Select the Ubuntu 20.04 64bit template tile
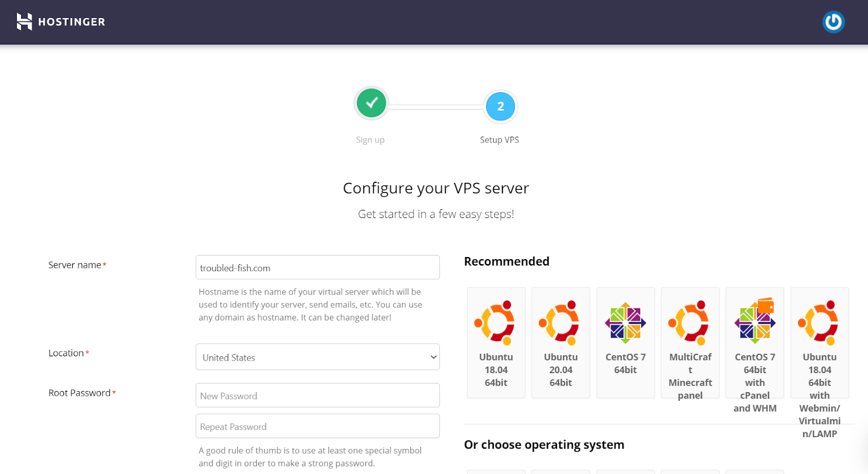The height and width of the screenshot is (474, 868). click(560, 343)
